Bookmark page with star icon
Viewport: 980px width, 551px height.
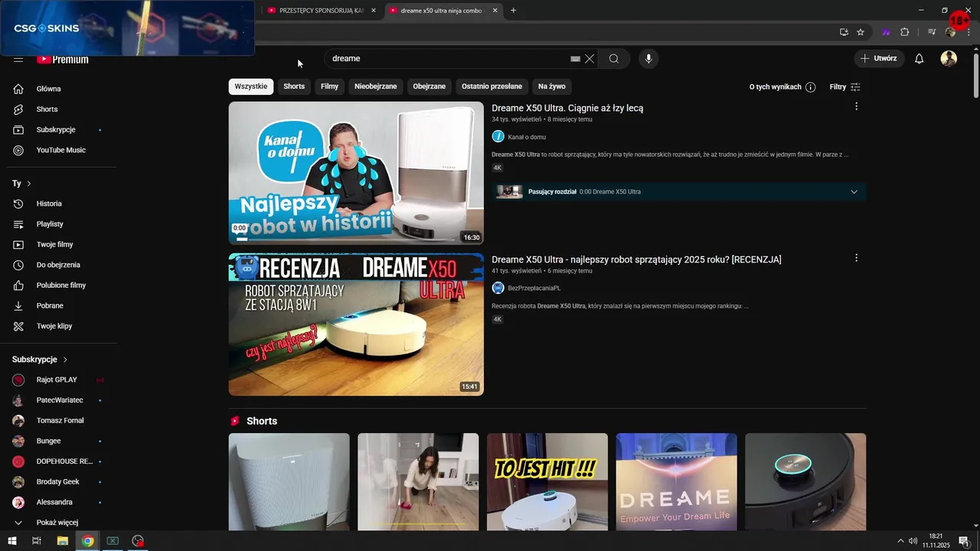tap(861, 32)
